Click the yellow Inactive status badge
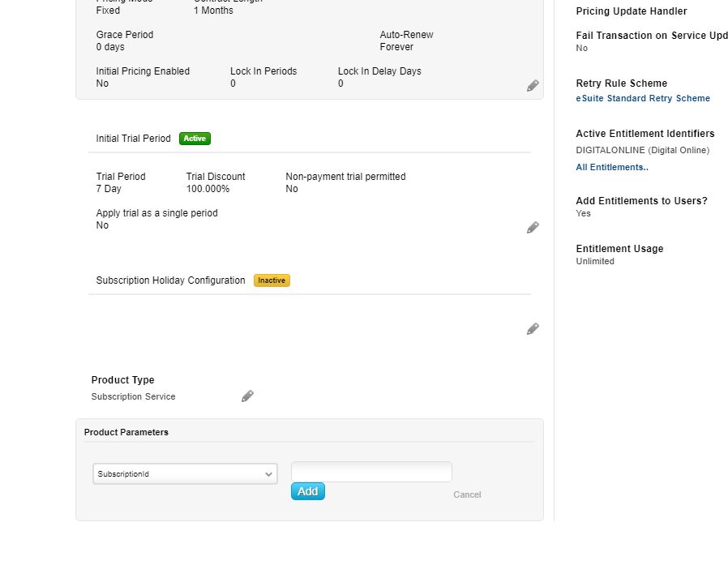The image size is (728, 565). coord(272,280)
